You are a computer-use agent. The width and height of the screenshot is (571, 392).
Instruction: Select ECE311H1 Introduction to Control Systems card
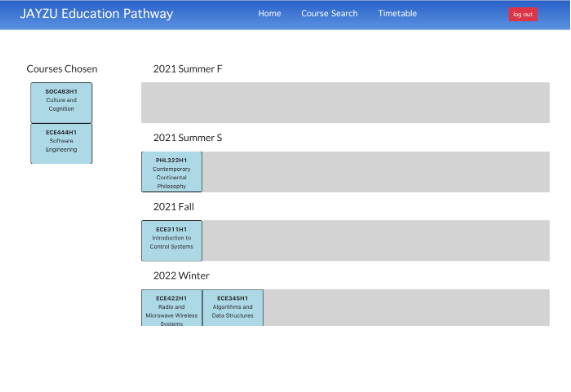(172, 241)
